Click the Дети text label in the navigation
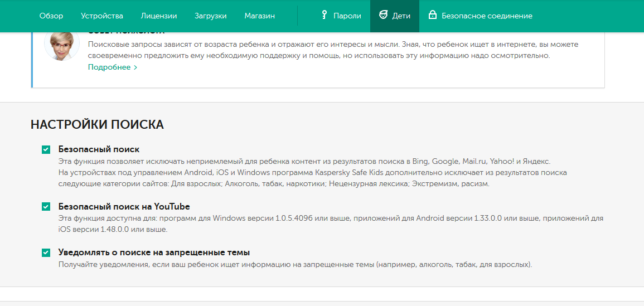Image resolution: width=644 pixels, height=306 pixels. pyautogui.click(x=401, y=16)
